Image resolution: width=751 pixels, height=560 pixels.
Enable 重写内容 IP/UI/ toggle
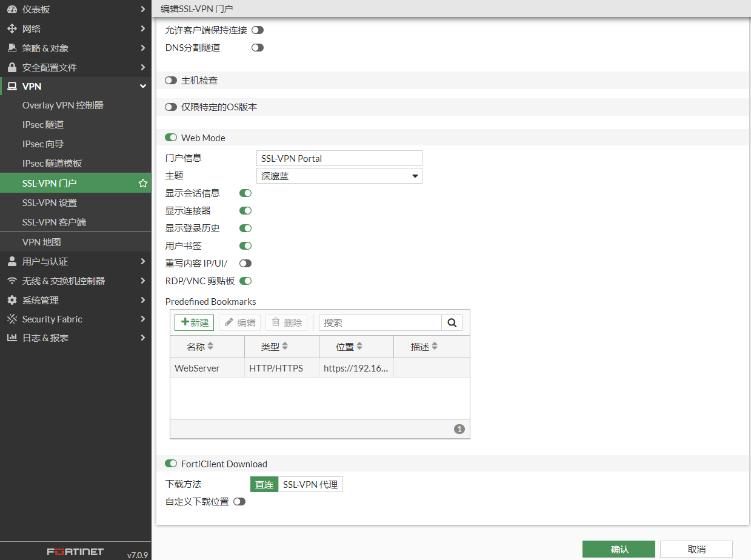click(245, 264)
